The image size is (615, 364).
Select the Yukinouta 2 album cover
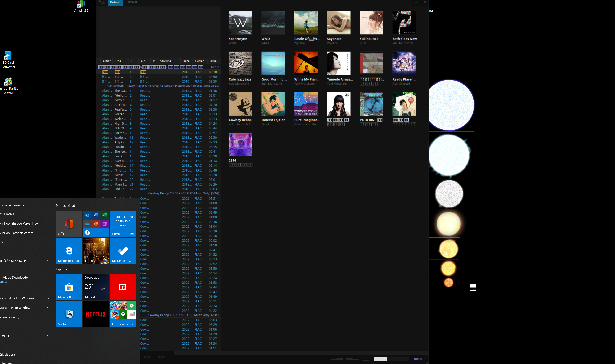[x=371, y=23]
